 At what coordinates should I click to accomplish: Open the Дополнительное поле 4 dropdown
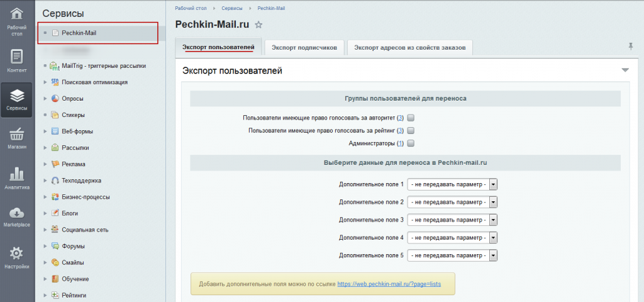pos(452,237)
